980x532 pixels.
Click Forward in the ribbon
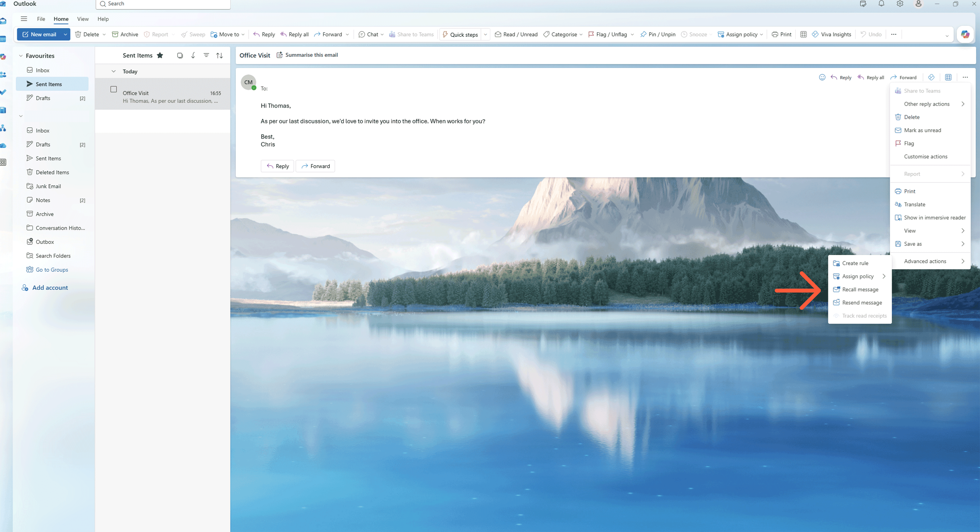coord(328,34)
